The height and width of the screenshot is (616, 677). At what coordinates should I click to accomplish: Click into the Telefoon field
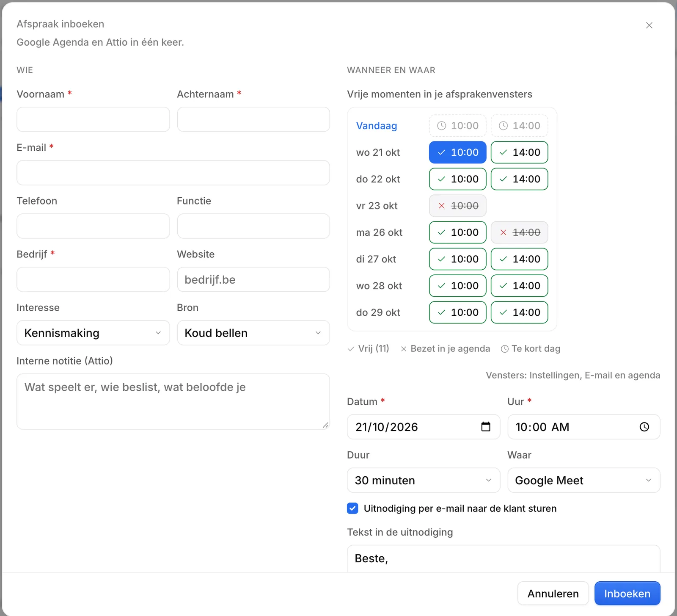click(93, 226)
